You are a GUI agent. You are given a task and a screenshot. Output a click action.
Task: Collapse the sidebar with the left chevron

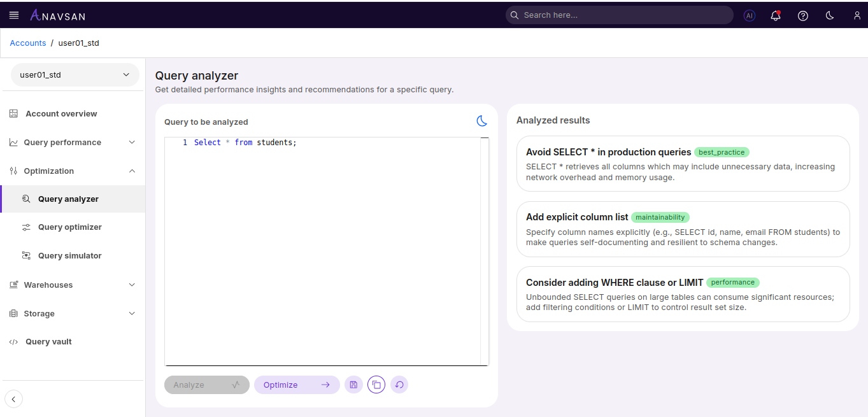point(13,399)
